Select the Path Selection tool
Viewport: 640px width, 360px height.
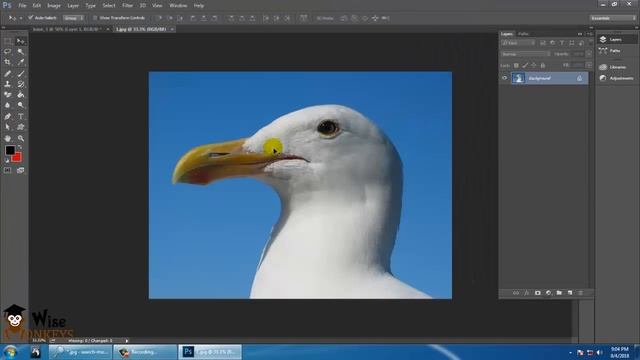[x=8, y=127]
